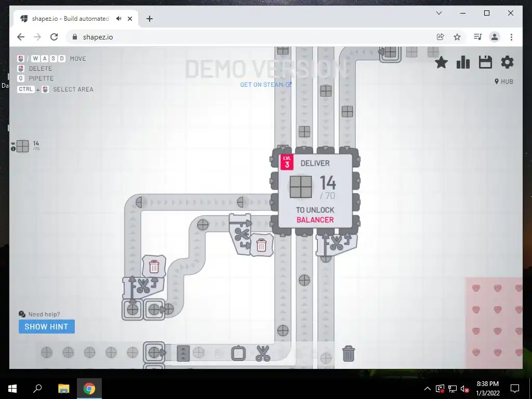Open game settings gear icon
The width and height of the screenshot is (532, 399).
[507, 62]
